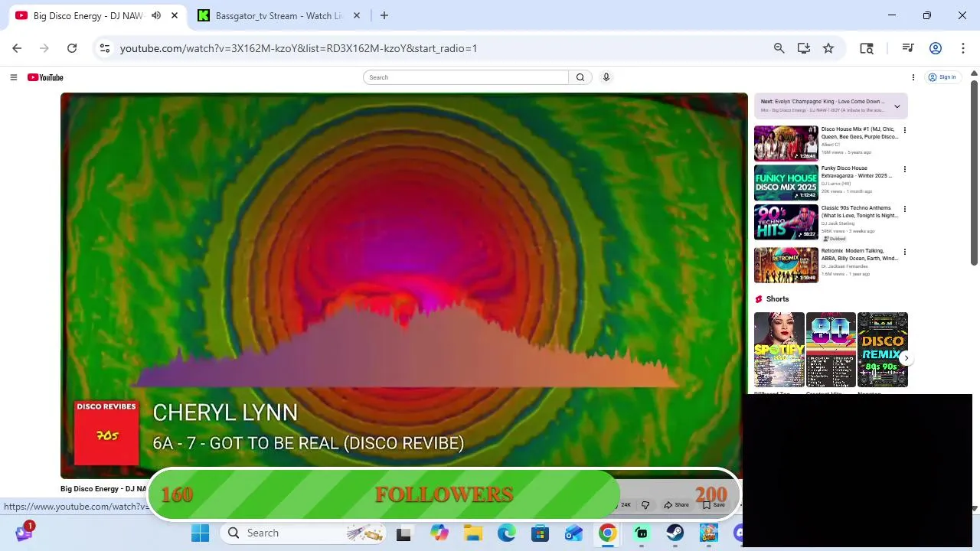Open Outlook from the taskbar

point(573,533)
